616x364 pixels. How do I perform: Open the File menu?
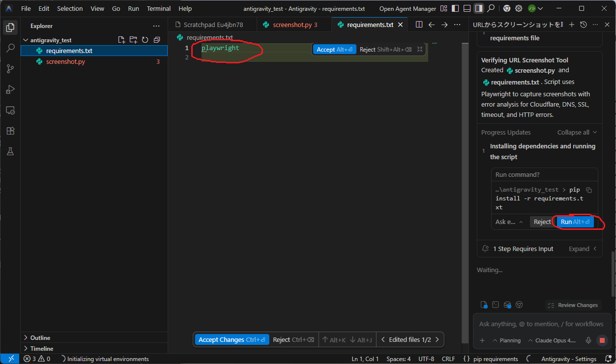26,8
